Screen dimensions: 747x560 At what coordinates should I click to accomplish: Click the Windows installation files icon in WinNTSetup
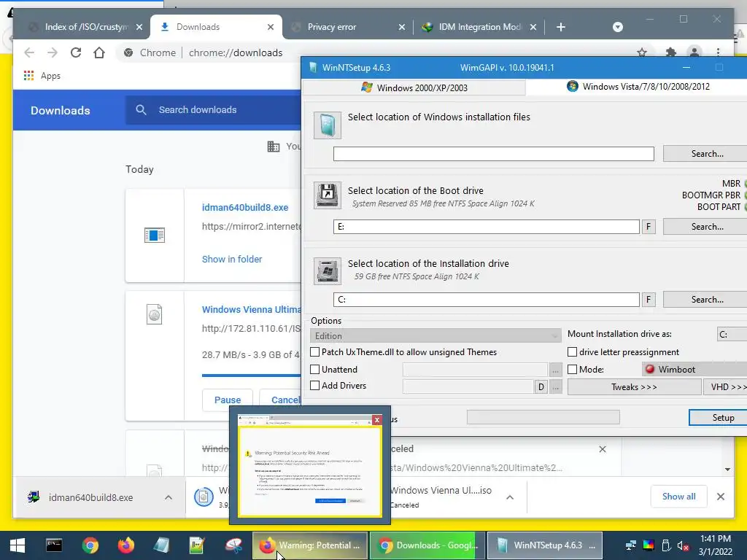coord(328,125)
